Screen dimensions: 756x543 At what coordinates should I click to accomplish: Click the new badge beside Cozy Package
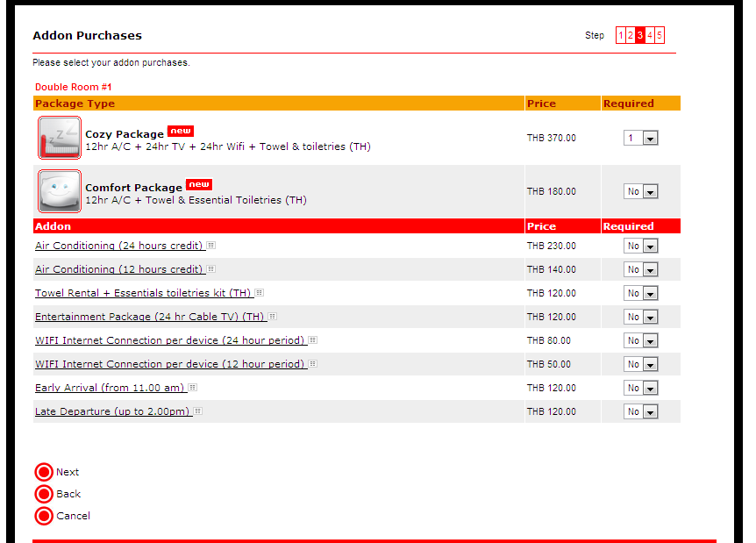181,132
